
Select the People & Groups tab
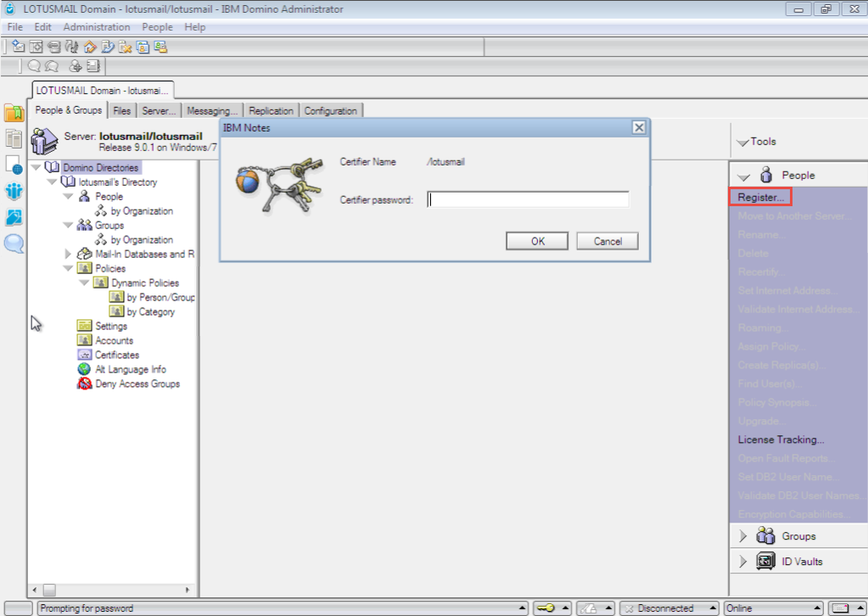[69, 110]
